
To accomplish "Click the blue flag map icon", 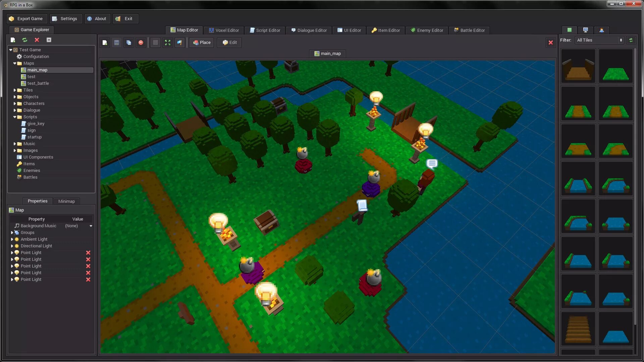I will pos(180,43).
